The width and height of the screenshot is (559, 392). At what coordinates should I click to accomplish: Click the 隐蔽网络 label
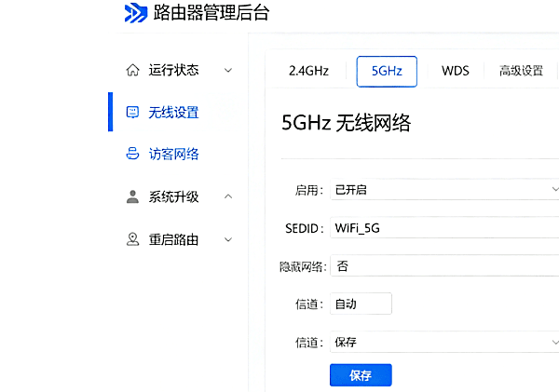303,266
